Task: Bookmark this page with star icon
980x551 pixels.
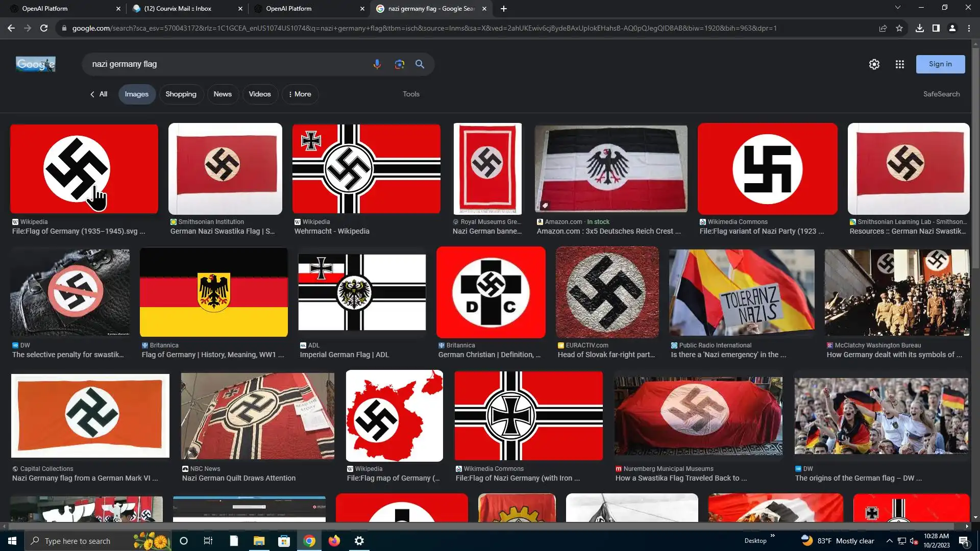Action: (899, 29)
